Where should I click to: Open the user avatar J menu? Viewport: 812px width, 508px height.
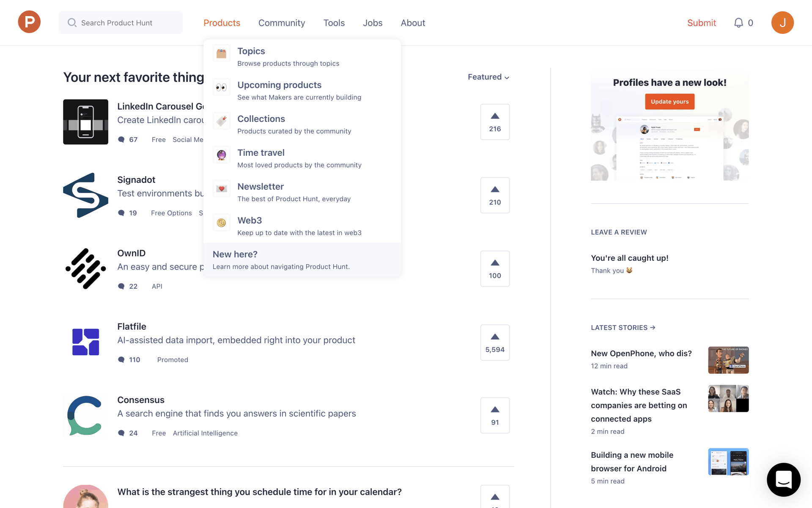[782, 22]
